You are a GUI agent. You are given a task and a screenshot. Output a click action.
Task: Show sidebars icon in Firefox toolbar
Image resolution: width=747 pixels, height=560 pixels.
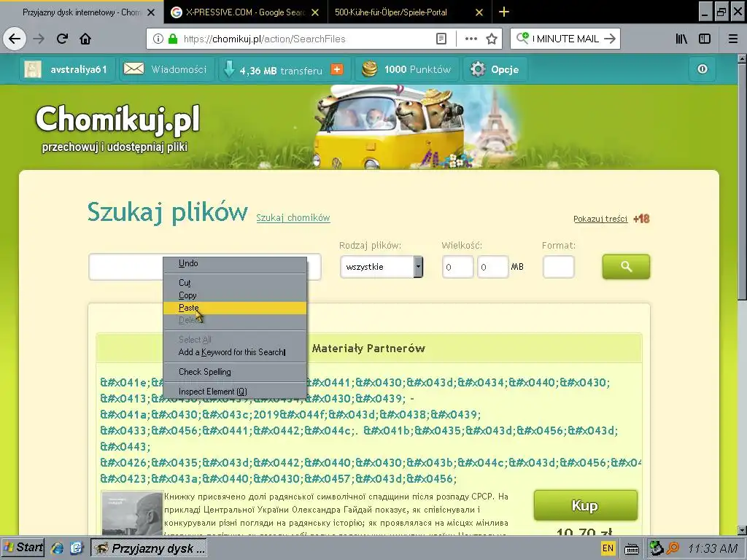coord(705,39)
